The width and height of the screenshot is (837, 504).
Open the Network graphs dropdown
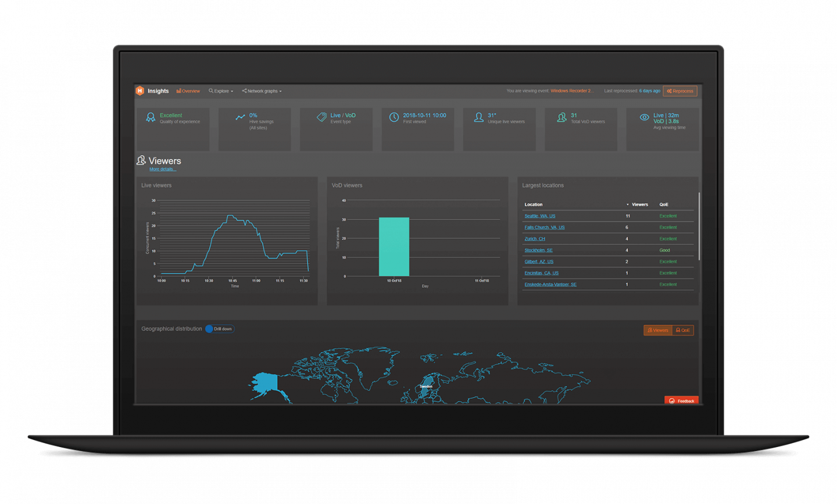(x=261, y=91)
